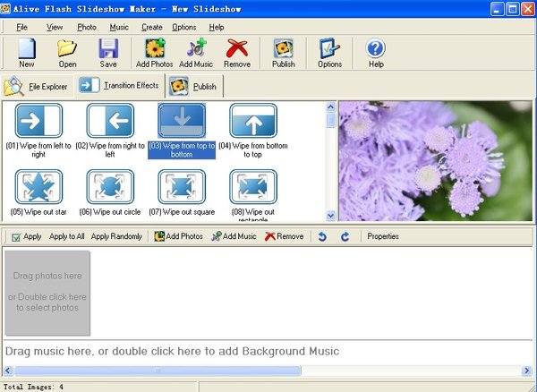Click the Apply to All button

[x=67, y=236]
